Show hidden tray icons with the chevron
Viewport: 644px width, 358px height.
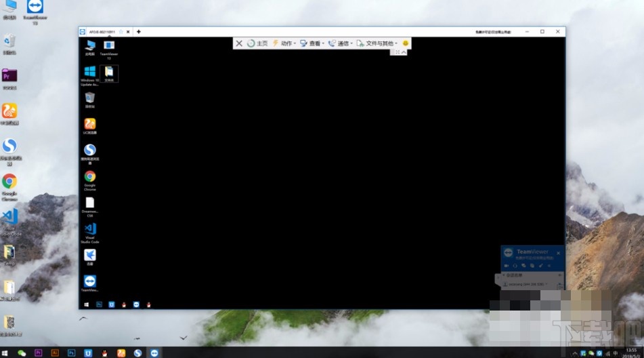tap(575, 353)
